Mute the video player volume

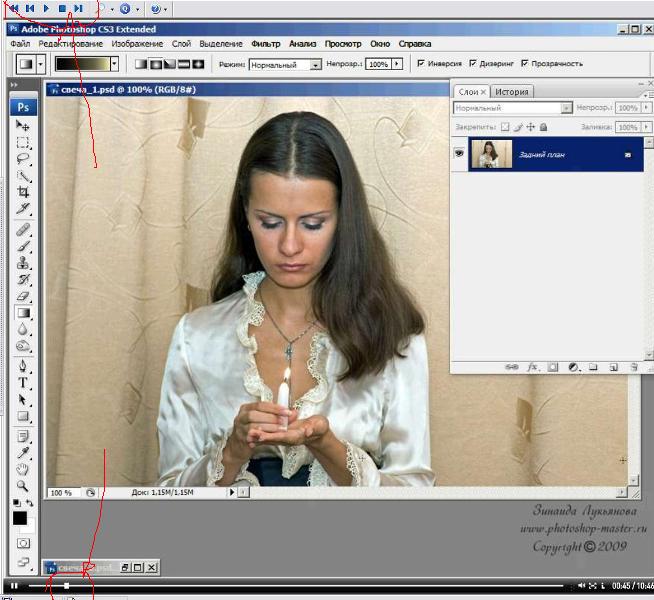[x=581, y=586]
